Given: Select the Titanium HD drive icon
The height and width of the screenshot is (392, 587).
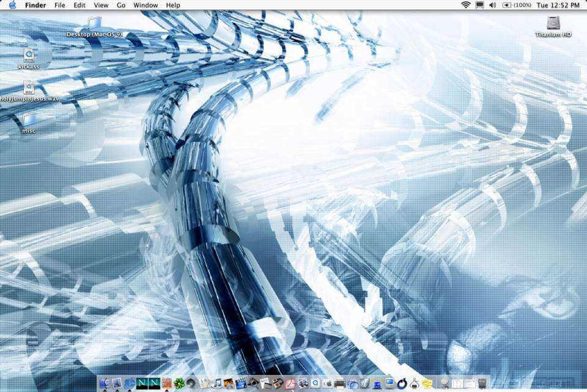Looking at the screenshot, I should click(553, 23).
